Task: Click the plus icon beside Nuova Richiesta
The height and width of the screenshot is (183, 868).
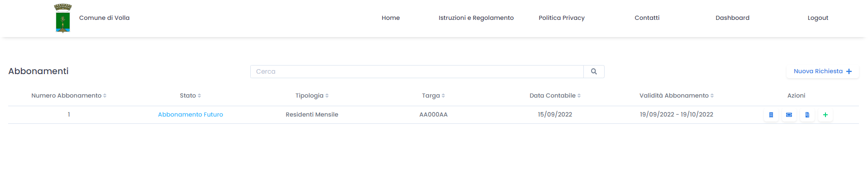Action: [849, 71]
